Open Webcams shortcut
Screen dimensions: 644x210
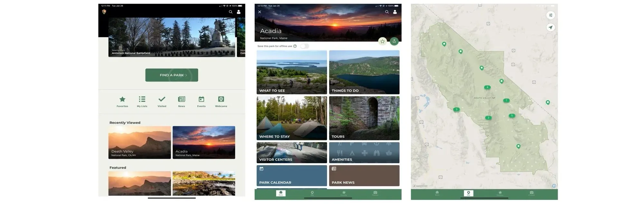[x=221, y=102]
